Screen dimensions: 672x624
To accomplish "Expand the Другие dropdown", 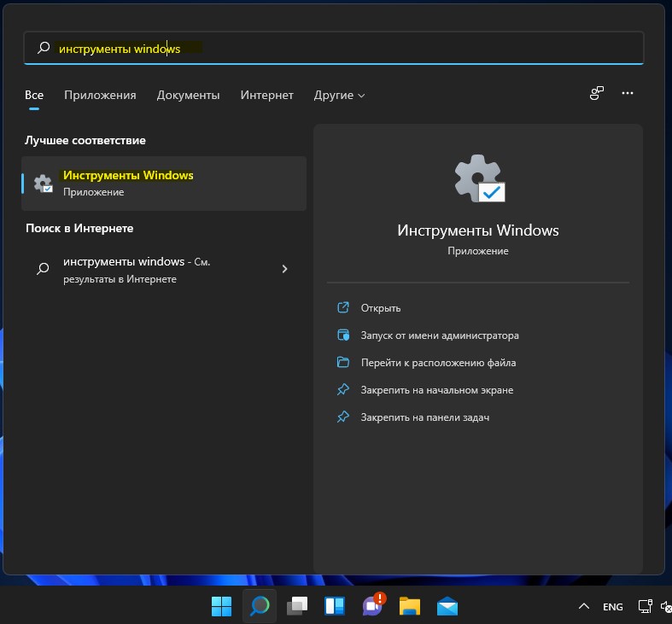I will tap(339, 95).
